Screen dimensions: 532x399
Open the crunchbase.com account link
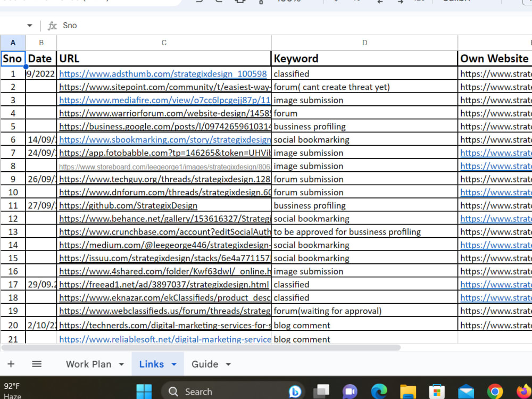tap(164, 232)
